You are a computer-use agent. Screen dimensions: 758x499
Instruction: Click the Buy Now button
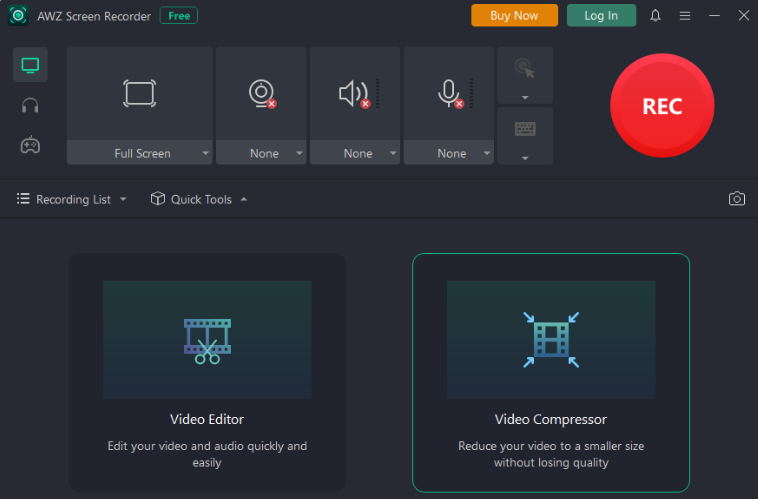(514, 15)
